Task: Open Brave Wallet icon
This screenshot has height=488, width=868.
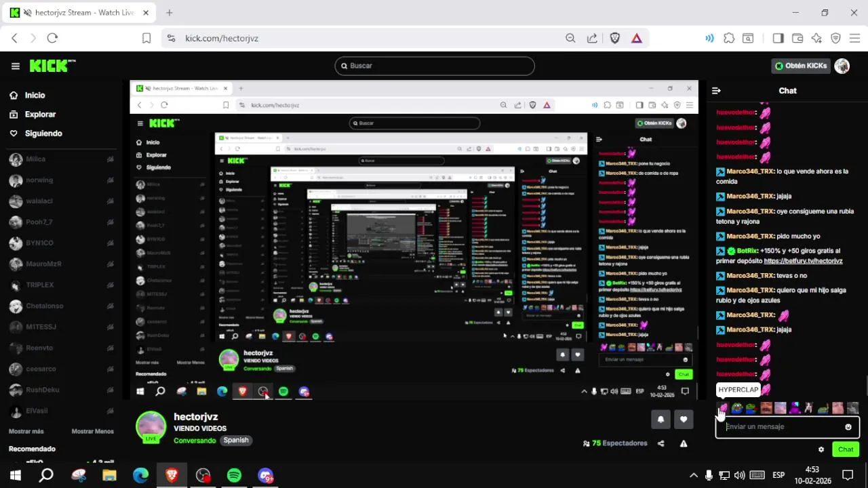Action: tap(797, 39)
